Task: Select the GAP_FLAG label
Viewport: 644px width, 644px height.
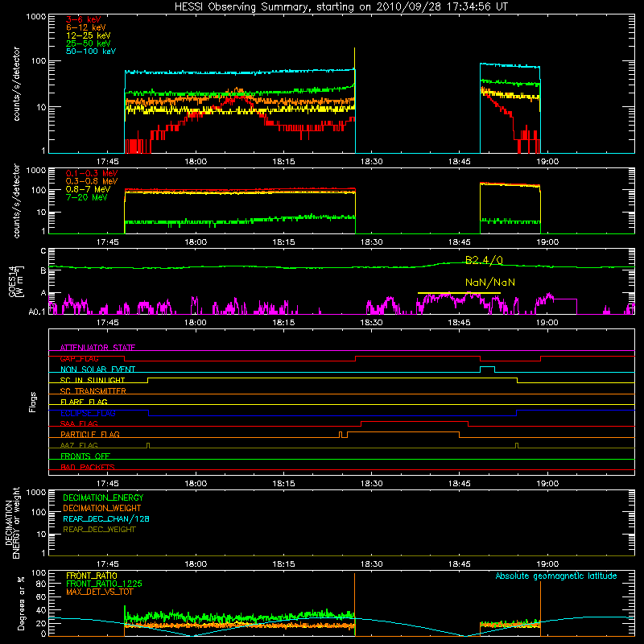Action: [79, 358]
